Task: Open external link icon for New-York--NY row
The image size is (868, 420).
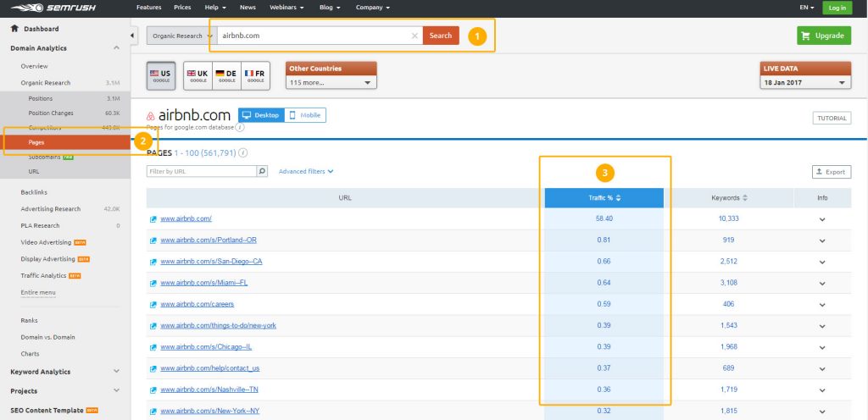Action: click(x=153, y=412)
